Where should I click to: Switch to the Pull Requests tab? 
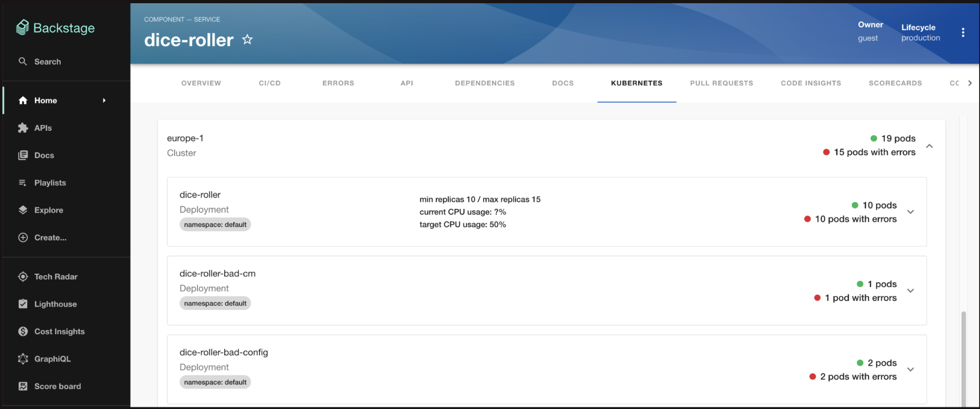point(721,83)
